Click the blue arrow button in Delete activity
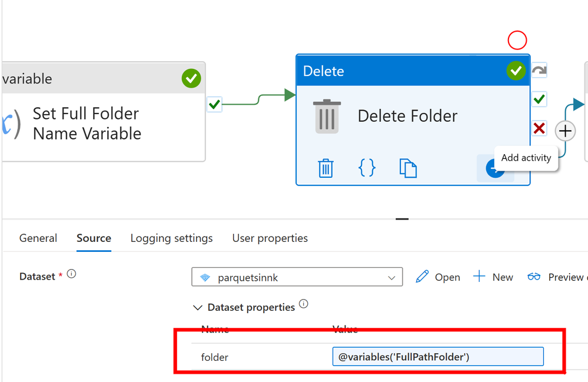 tap(494, 169)
